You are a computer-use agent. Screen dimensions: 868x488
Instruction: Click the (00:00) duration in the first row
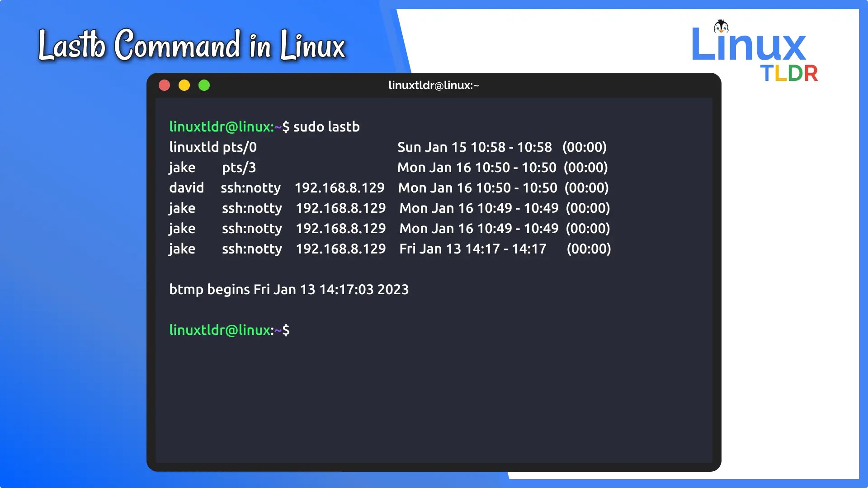coord(584,147)
